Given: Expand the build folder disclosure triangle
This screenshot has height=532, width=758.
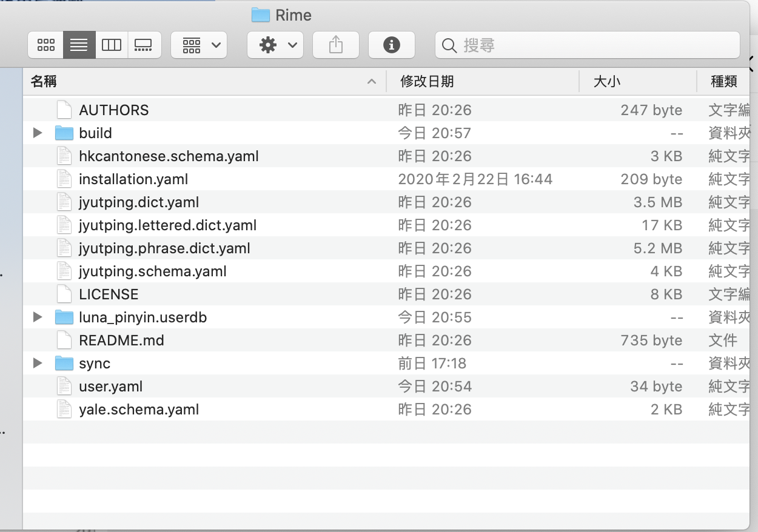Looking at the screenshot, I should (38, 133).
